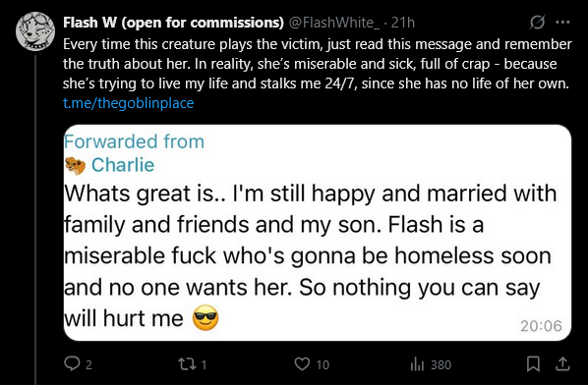The height and width of the screenshot is (385, 588).
Task: Open the attached forwarded message image
Action: point(318,233)
